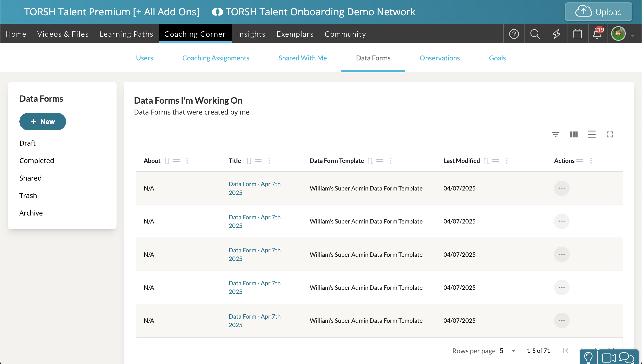Screen dimensions: 642x364
Task: Toggle table density icon
Action: point(591,134)
